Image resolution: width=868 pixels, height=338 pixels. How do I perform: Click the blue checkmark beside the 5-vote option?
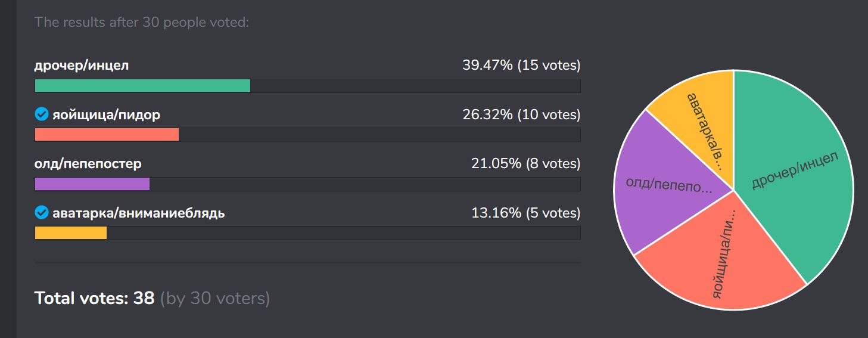click(41, 212)
